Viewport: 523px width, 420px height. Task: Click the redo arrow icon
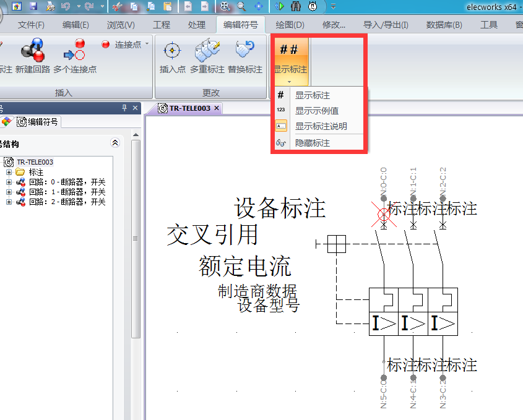point(89,6)
